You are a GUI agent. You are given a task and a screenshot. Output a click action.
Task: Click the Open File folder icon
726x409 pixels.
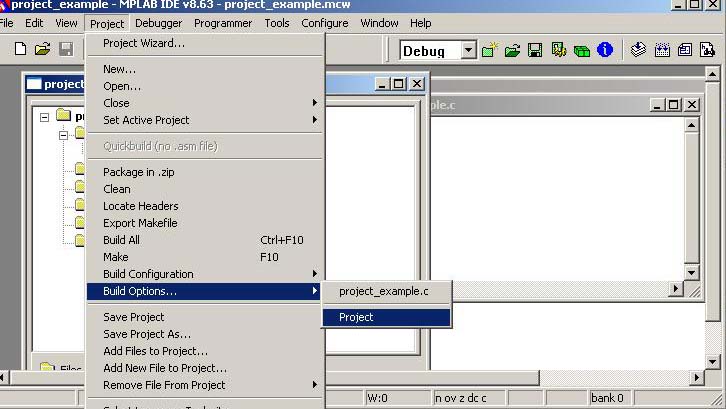42,49
